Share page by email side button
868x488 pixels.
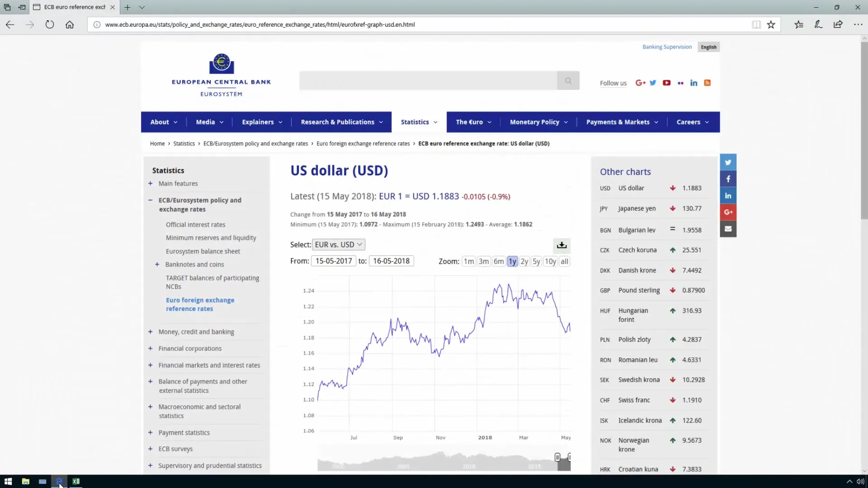coord(728,229)
